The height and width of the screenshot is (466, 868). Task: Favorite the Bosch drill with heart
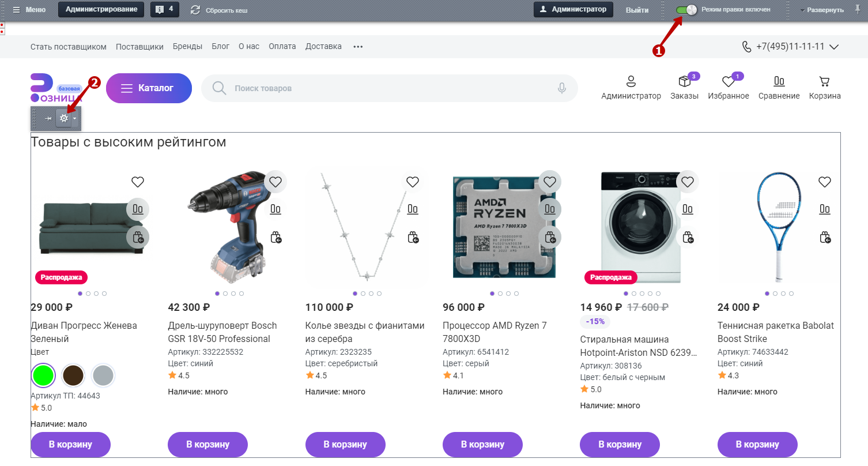click(x=276, y=182)
